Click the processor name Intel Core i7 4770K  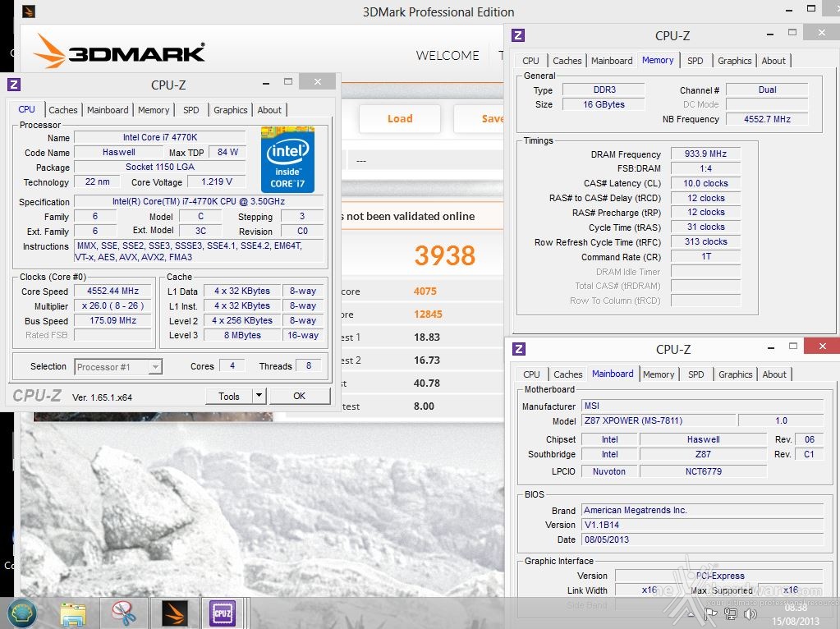coord(160,137)
